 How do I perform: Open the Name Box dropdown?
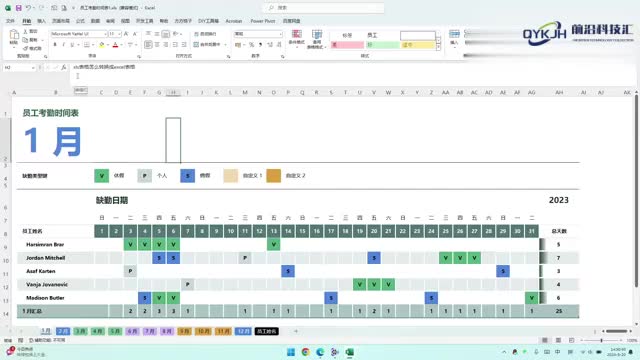[33, 67]
